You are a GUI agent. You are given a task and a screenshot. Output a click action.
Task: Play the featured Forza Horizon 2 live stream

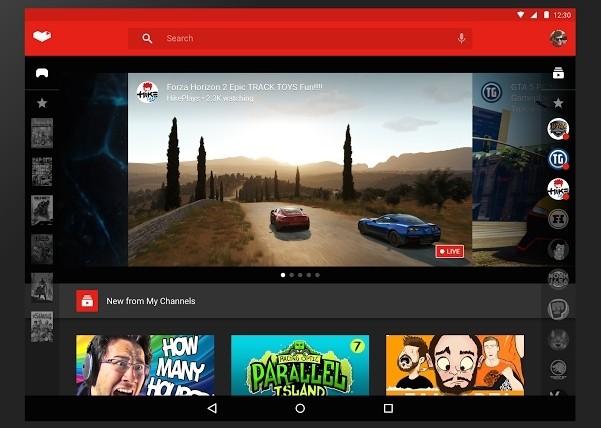[x=300, y=170]
